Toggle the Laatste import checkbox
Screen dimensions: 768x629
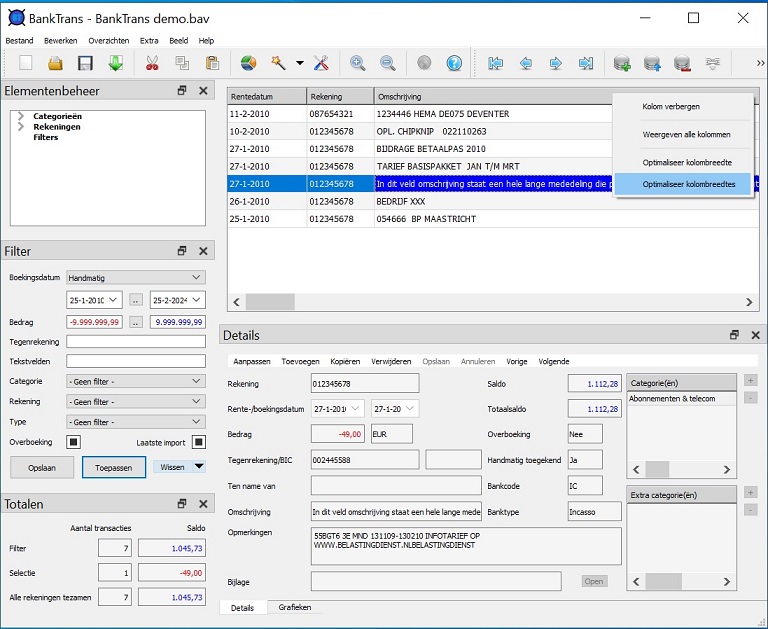[199, 442]
